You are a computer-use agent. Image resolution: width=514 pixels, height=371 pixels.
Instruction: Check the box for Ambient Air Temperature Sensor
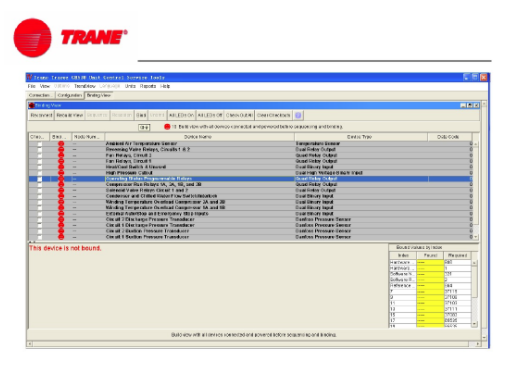pos(40,144)
